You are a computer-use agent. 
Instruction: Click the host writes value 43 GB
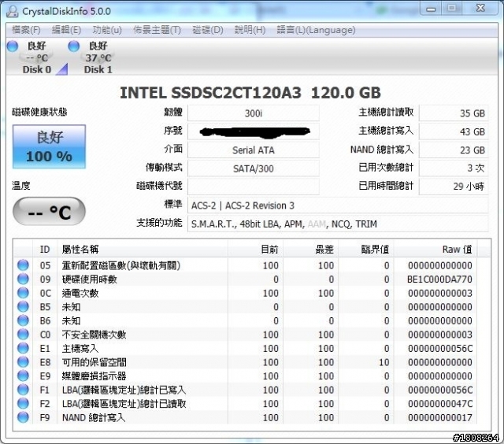point(454,131)
